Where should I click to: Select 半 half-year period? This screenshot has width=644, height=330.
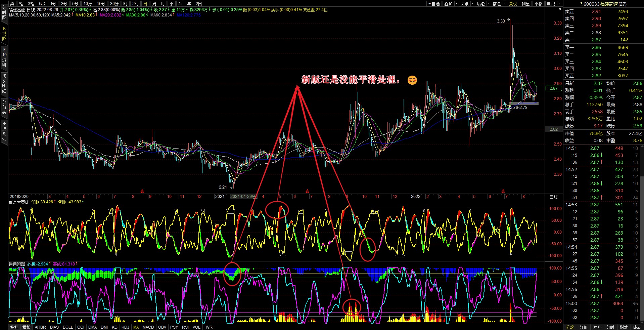180,4
